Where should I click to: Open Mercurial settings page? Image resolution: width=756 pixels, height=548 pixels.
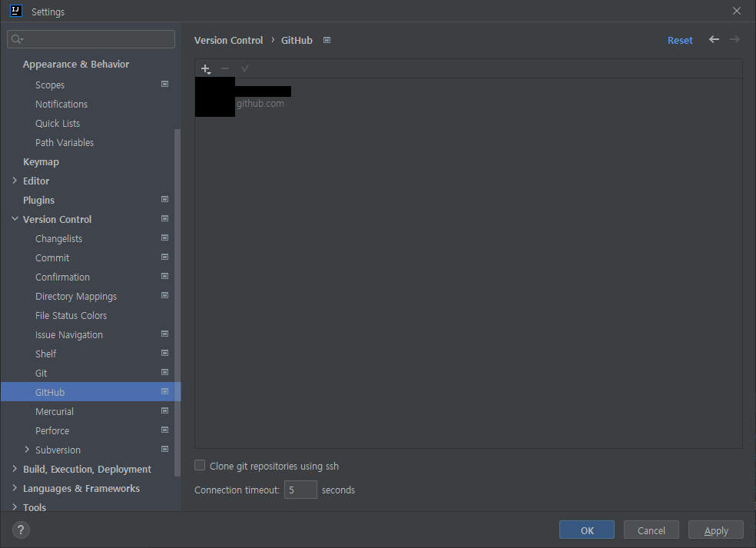(54, 411)
